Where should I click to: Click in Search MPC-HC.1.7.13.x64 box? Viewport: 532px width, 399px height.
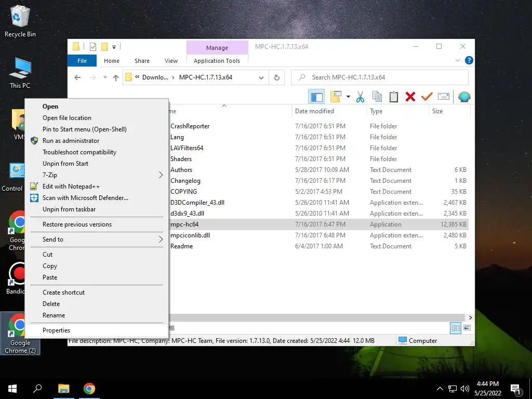(380, 77)
